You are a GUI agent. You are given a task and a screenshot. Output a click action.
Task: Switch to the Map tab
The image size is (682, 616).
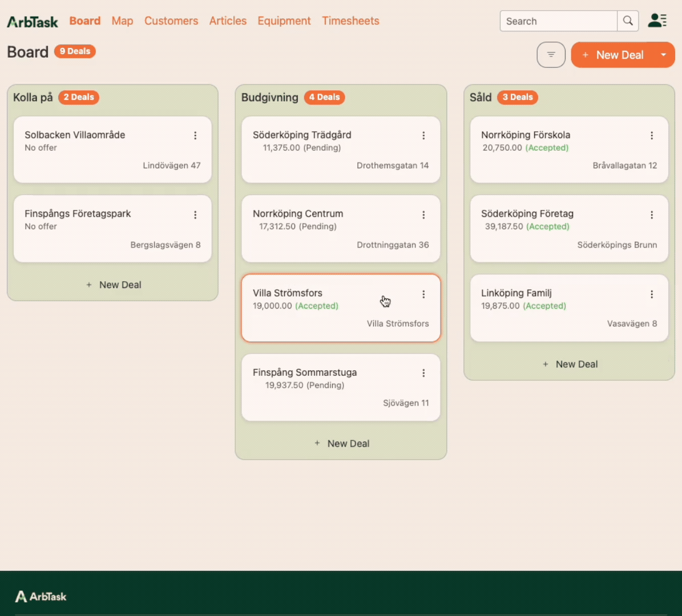pos(122,21)
